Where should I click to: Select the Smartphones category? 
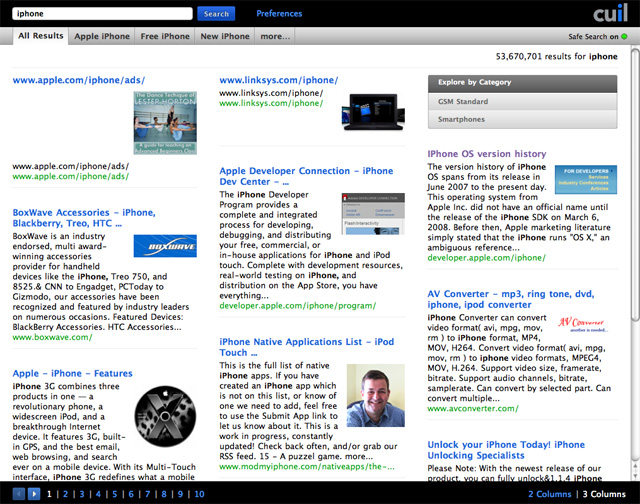pos(522,120)
